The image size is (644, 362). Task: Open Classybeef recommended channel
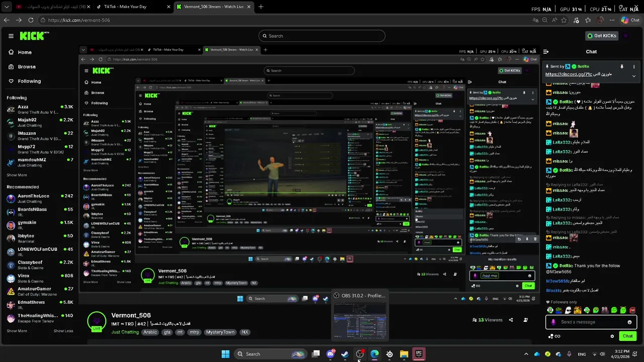[40, 264]
